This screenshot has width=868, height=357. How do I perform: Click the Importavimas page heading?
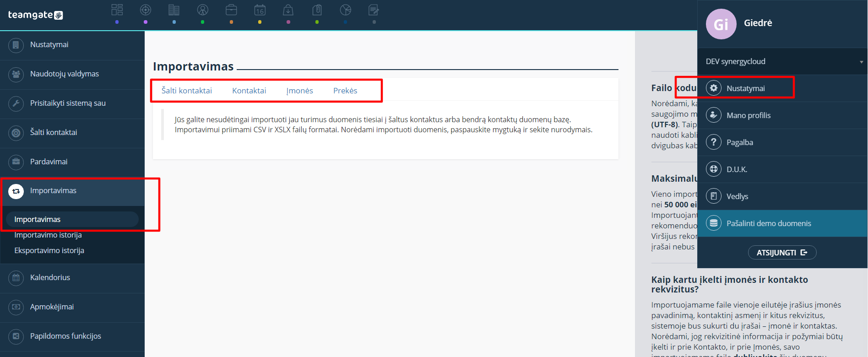(193, 66)
